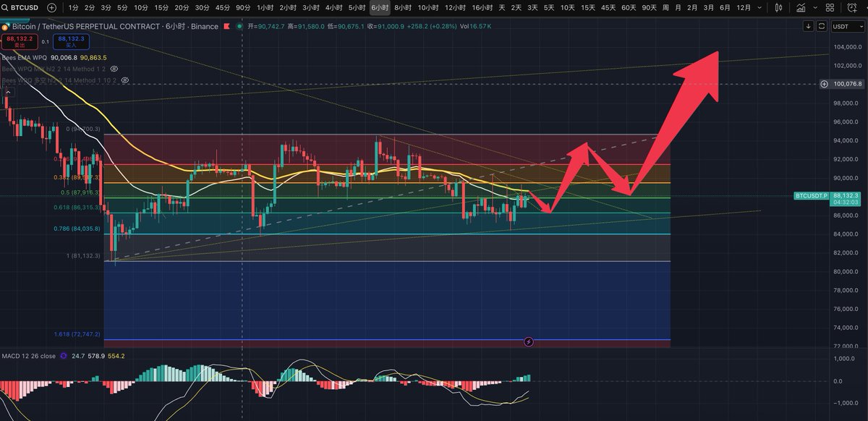
Task: Select the Bees EMA WPQ indicator legend
Action: pyautogui.click(x=25, y=57)
